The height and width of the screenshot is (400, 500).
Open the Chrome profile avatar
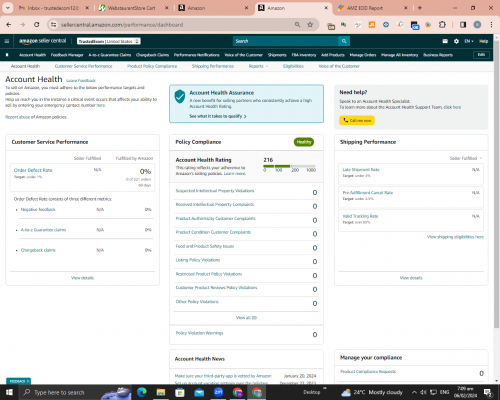tap(477, 25)
